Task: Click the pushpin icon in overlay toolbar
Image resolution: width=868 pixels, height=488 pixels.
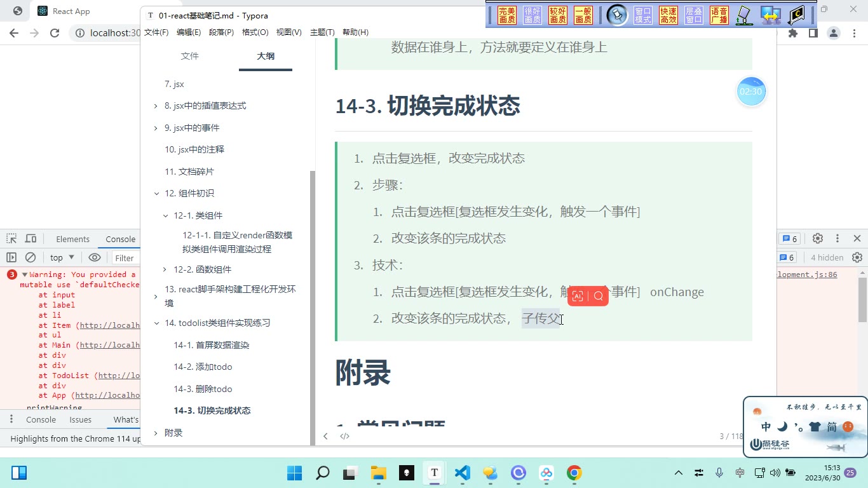Action: point(617,15)
